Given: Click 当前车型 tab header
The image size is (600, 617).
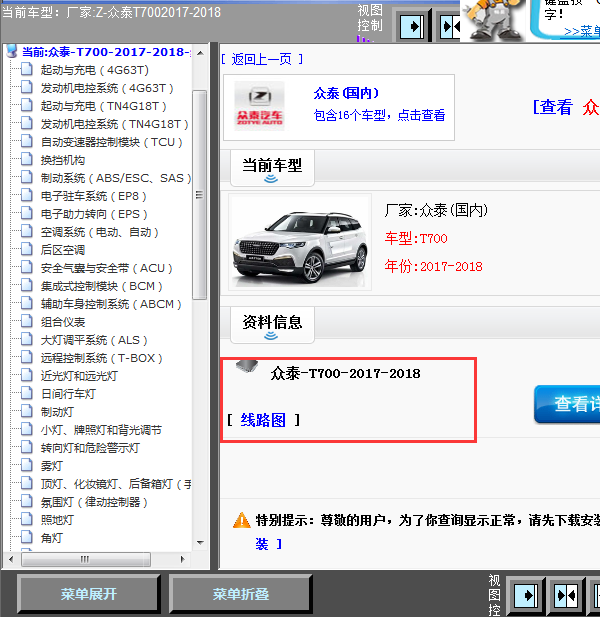Looking at the screenshot, I should point(272,168).
